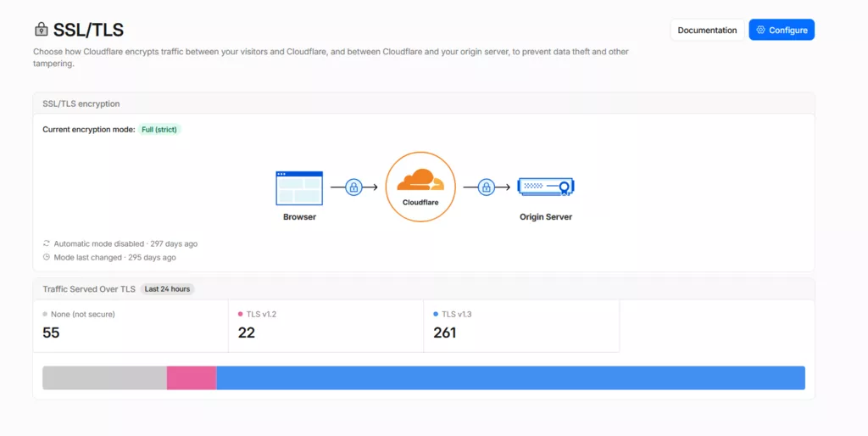Viewport: 868px width, 436px height.
Task: Click the Browser window diagram icon
Action: (x=299, y=188)
